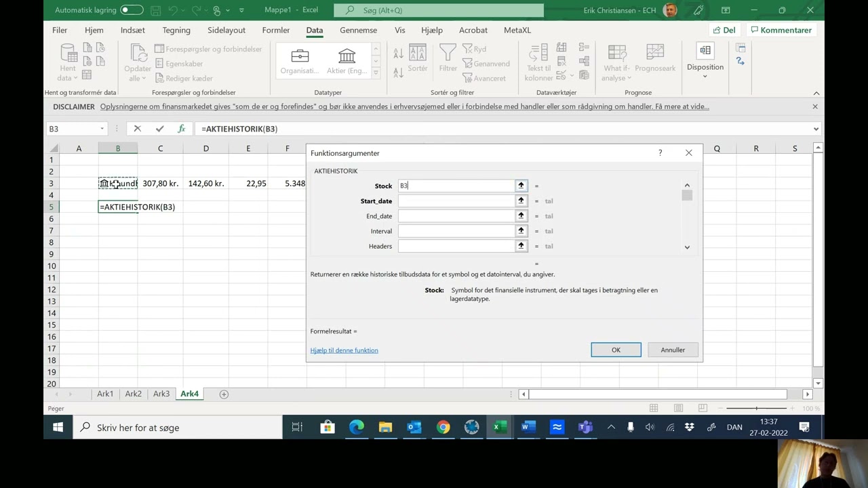Close the DISCLAIMER message bar

(x=815, y=106)
